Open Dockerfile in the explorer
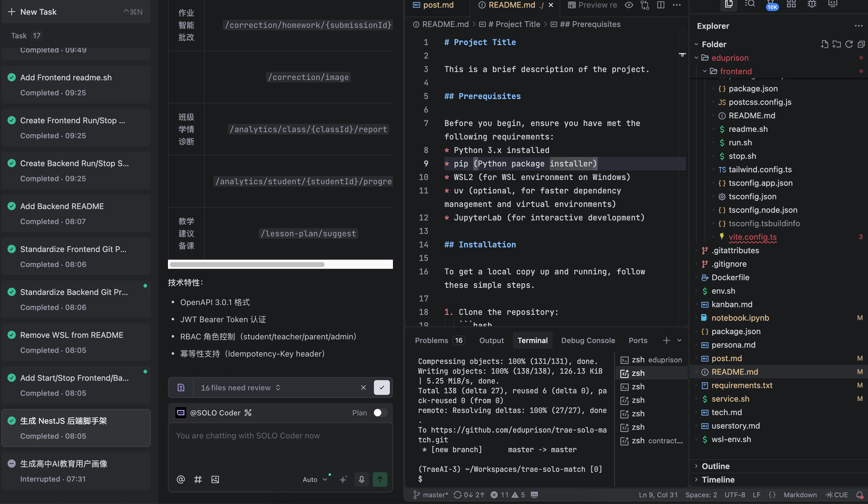Viewport: 868px width, 504px height. pos(730,277)
